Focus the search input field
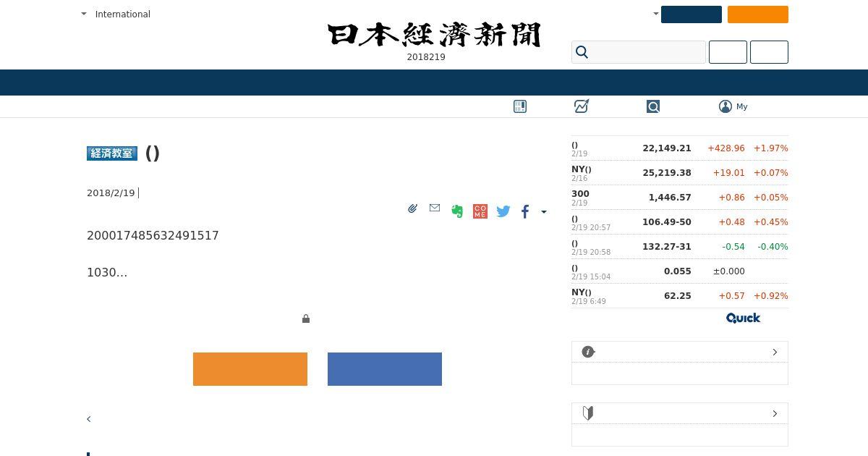The width and height of the screenshot is (868, 456). (x=639, y=52)
